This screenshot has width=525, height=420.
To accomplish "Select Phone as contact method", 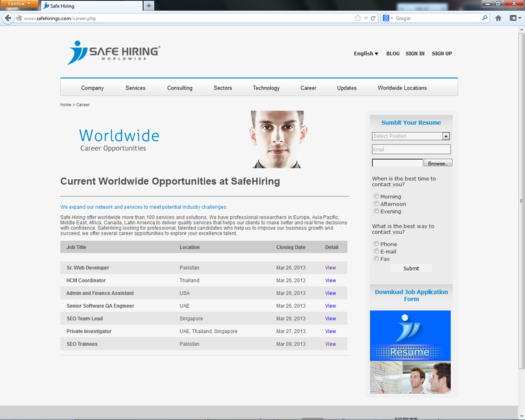I will [x=376, y=244].
